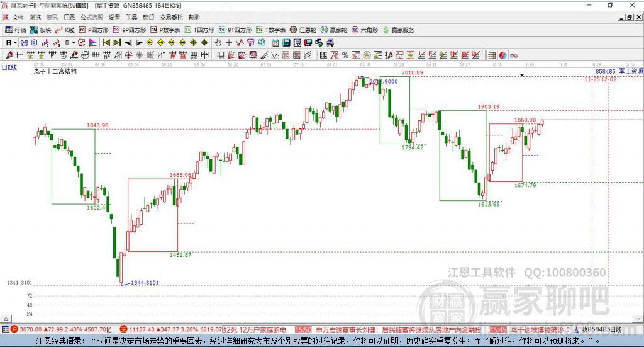Click the 日K线 chart label
This screenshot has width=644, height=347.
click(x=9, y=68)
